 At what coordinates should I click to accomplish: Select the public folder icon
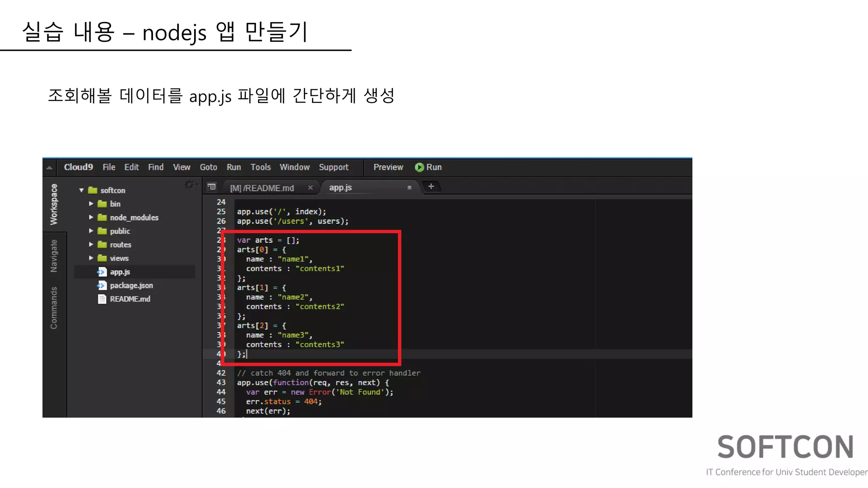coord(102,231)
